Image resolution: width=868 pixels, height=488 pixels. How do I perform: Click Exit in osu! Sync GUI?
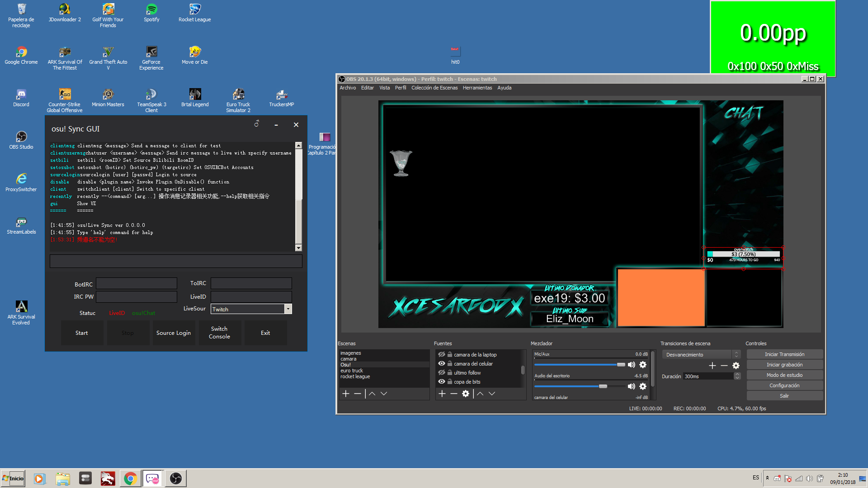click(265, 333)
